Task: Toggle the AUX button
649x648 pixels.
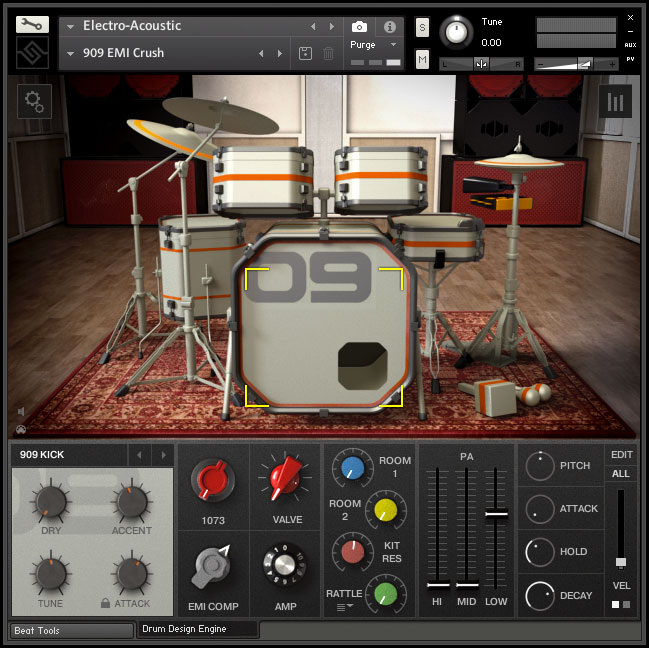Action: 630,45
